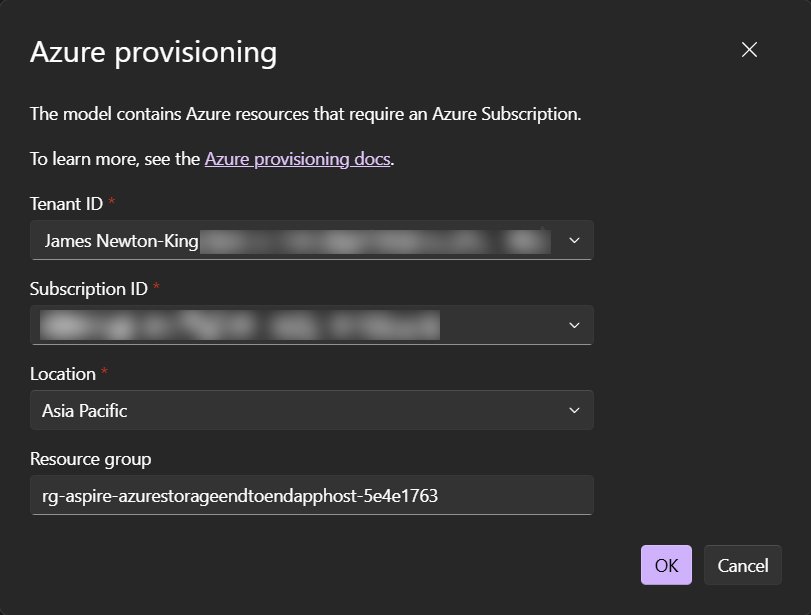Expand the Tenant ID dropdown chevron
Screen dimensions: 811x615
(x=573, y=240)
